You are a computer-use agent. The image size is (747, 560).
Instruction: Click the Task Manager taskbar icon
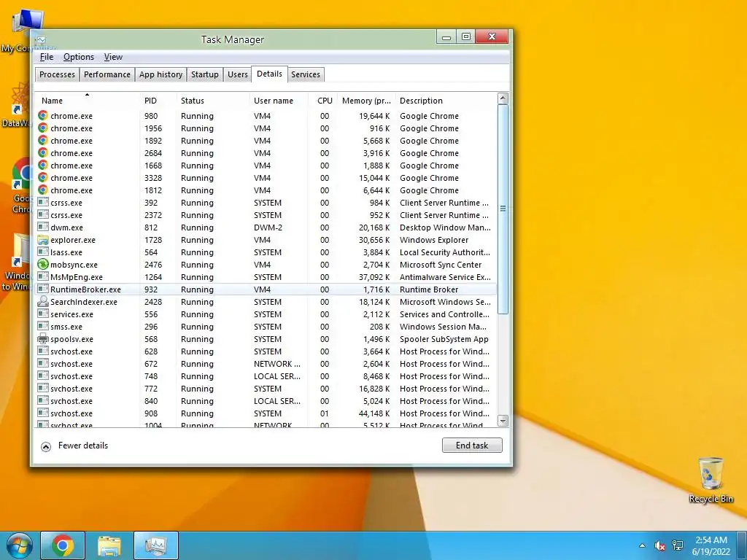[156, 545]
